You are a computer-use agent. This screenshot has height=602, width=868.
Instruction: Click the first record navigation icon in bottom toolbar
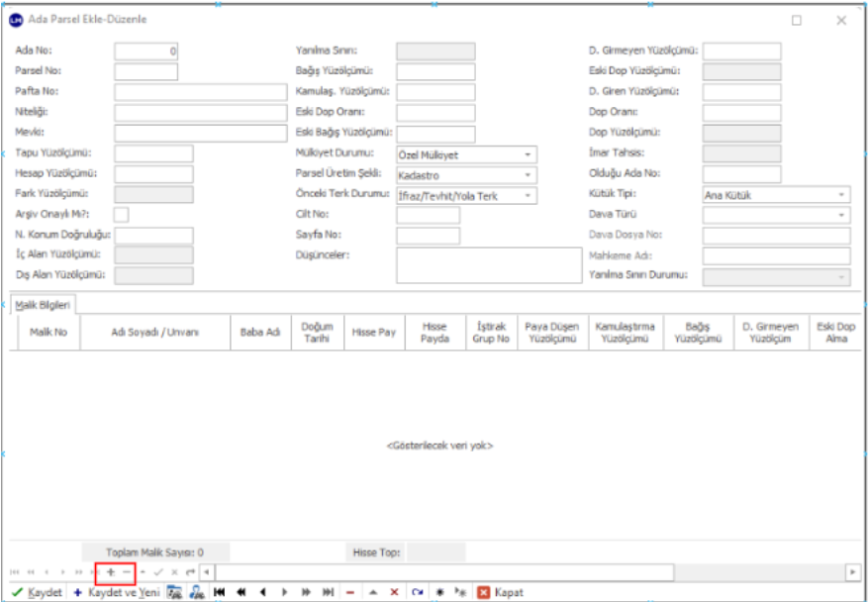220,592
